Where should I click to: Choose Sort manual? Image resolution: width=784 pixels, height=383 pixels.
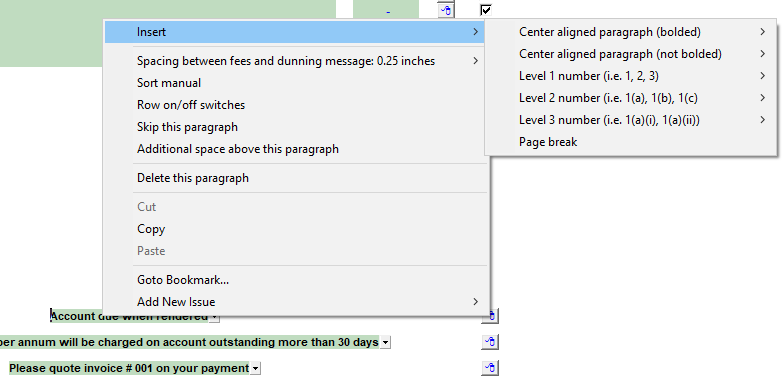tap(295, 83)
